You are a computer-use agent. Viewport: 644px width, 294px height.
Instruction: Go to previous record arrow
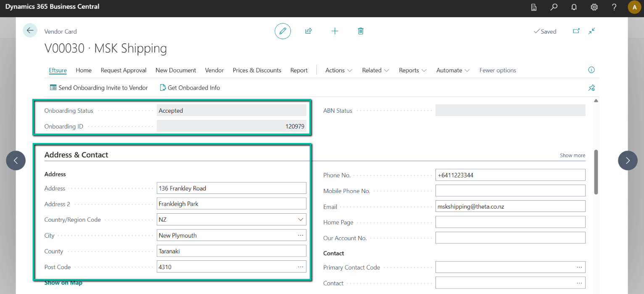coord(16,160)
